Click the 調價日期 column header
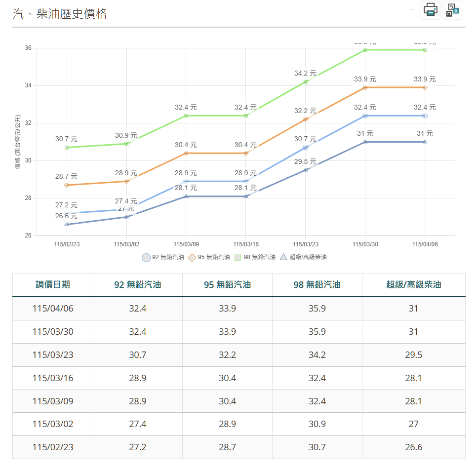This screenshot has width=476, height=470. 53,285
